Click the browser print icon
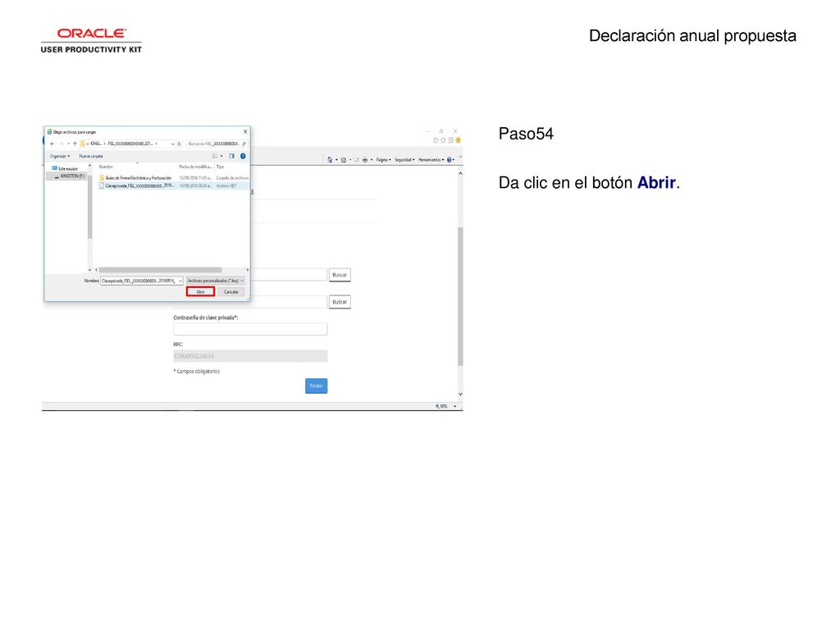This screenshot has width=840, height=630. pyautogui.click(x=365, y=160)
